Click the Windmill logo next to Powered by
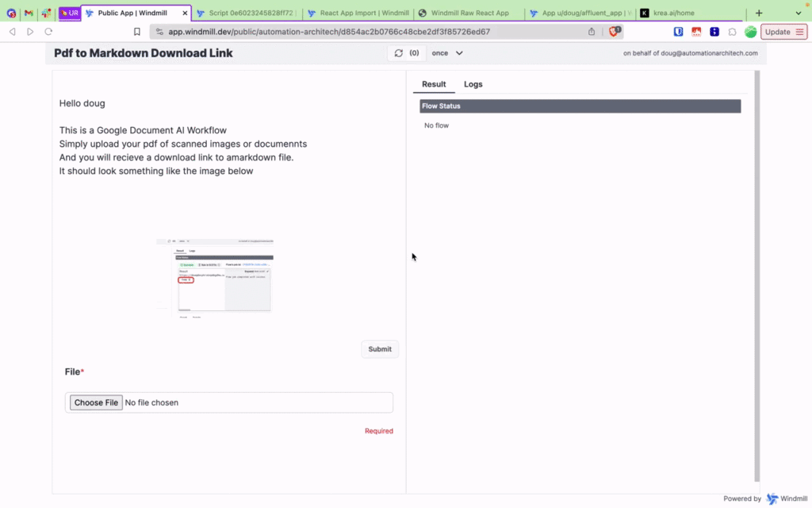Image resolution: width=812 pixels, height=508 pixels. pyautogui.click(x=770, y=498)
